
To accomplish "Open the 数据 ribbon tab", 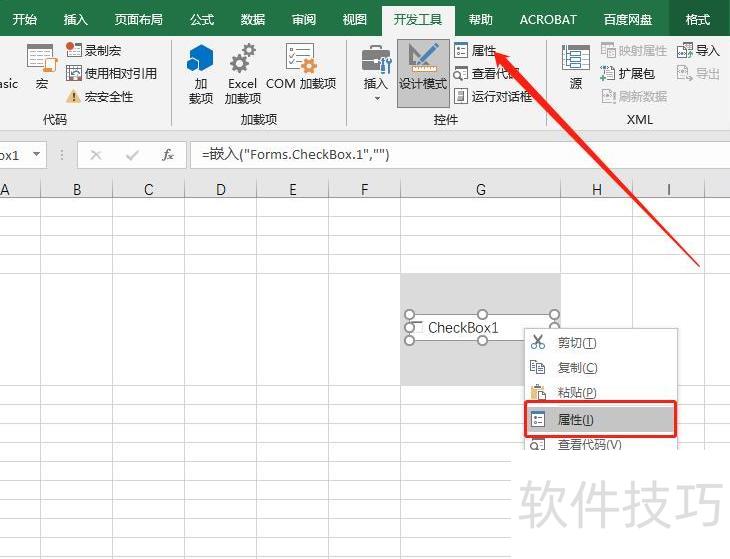I will pyautogui.click(x=252, y=20).
